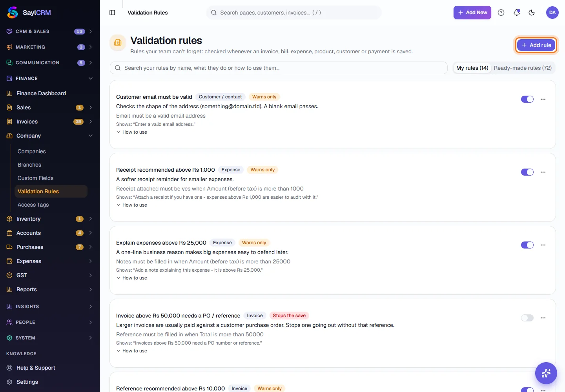Click the Validation Rules breadcrumb title
This screenshot has width=565, height=392.
pos(148,13)
